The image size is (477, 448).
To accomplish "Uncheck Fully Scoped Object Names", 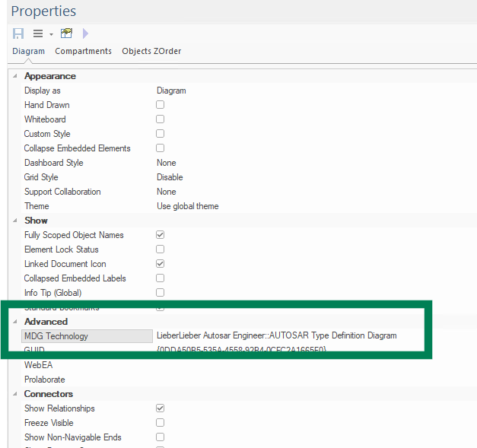I will click(160, 235).
